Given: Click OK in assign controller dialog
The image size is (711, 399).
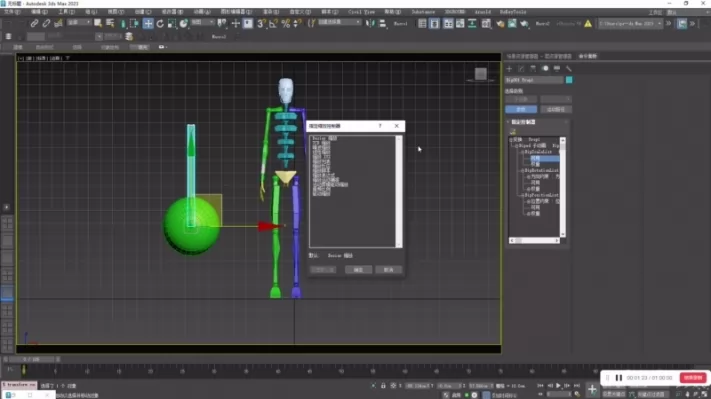Looking at the screenshot, I should [358, 270].
